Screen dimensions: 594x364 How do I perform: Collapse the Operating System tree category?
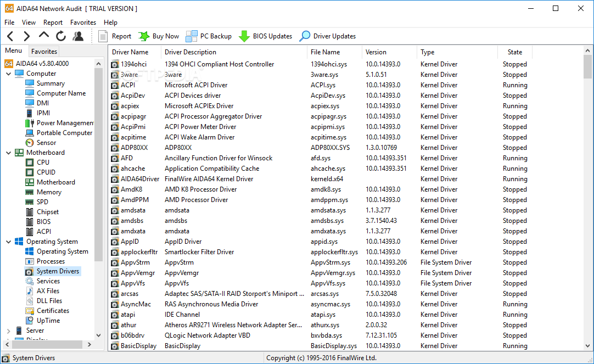point(8,242)
